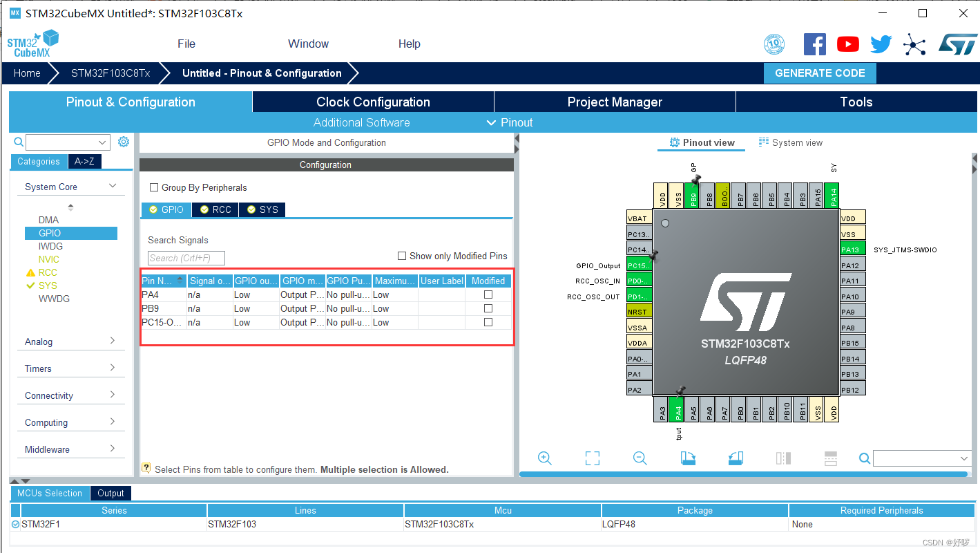Zoom out of the pinout view

pyautogui.click(x=640, y=458)
